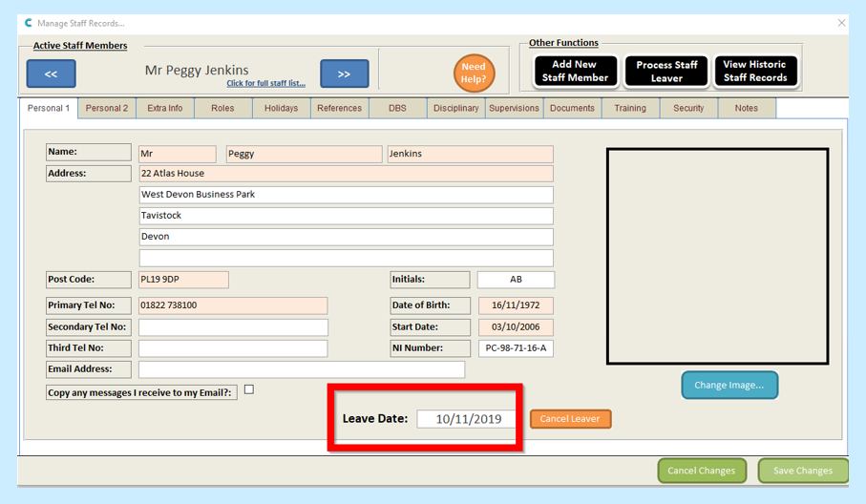Click the Cancel Leaver button

570,419
